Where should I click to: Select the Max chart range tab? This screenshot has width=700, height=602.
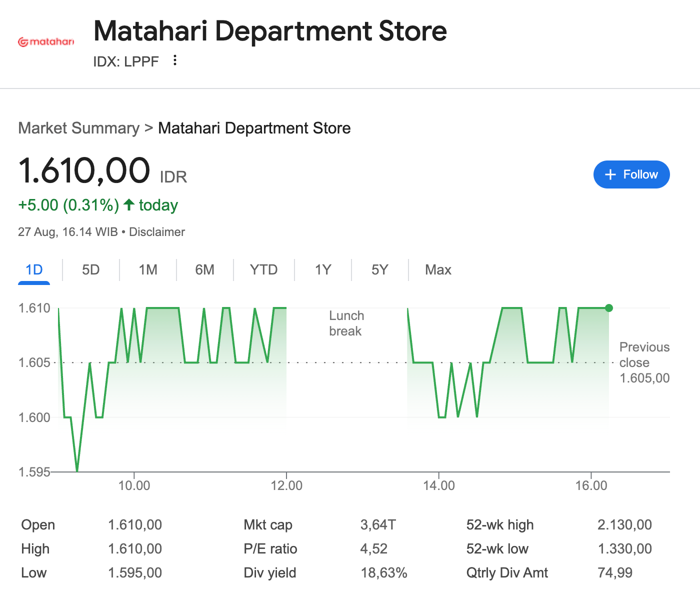pos(438,270)
